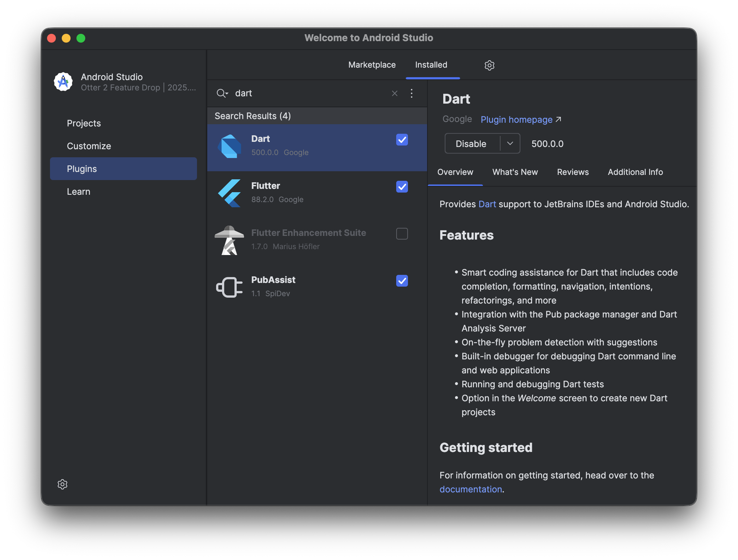Enable the Flutter Enhancement Suite checkbox
Screen dimensions: 738x560
[x=402, y=234]
